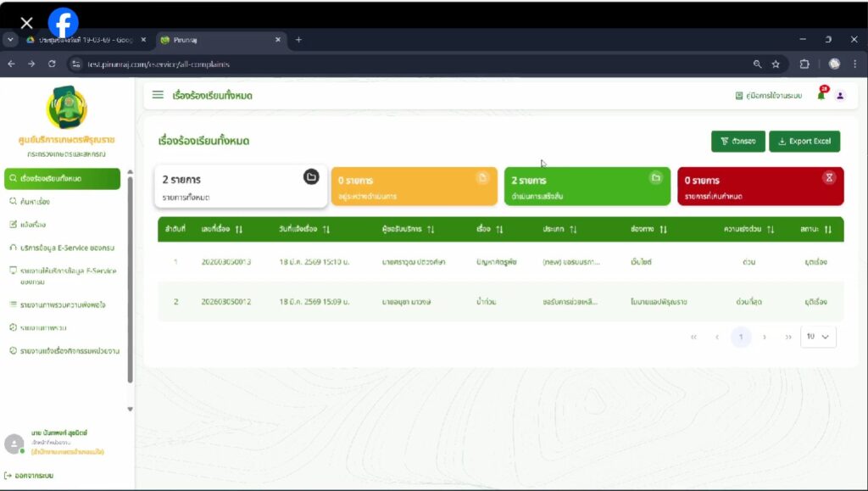Click the hourglass icon on red card

coord(829,177)
